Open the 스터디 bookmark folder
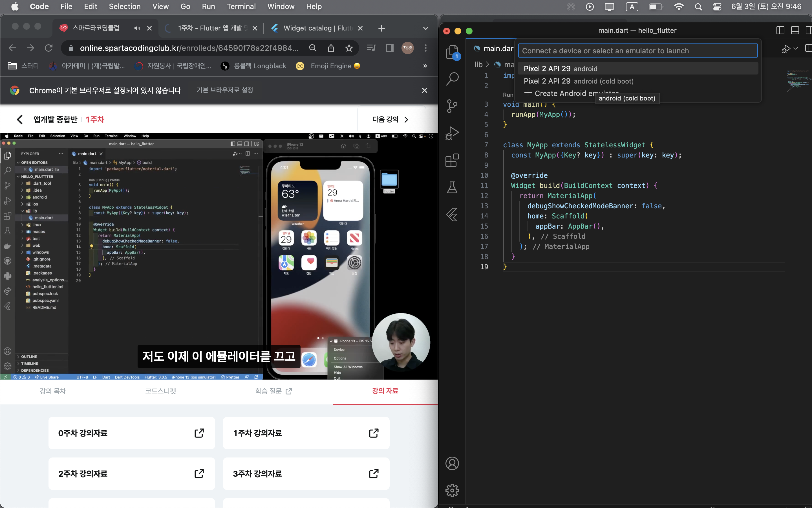 (x=23, y=66)
